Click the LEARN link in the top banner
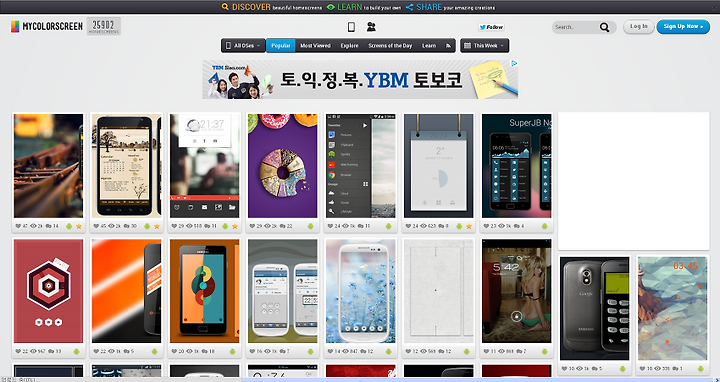The width and height of the screenshot is (720, 382). point(350,7)
